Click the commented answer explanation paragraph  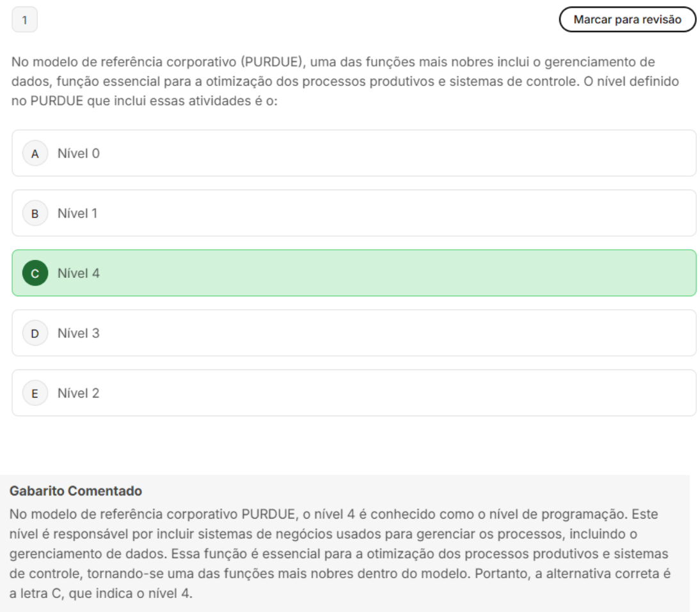pos(340,554)
